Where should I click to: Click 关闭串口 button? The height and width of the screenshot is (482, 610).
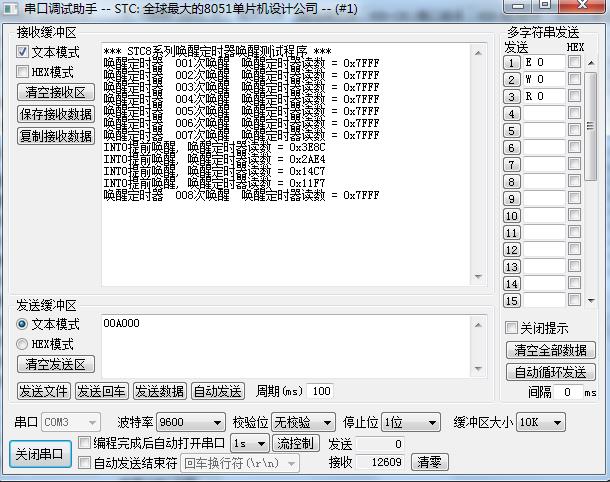[40, 454]
